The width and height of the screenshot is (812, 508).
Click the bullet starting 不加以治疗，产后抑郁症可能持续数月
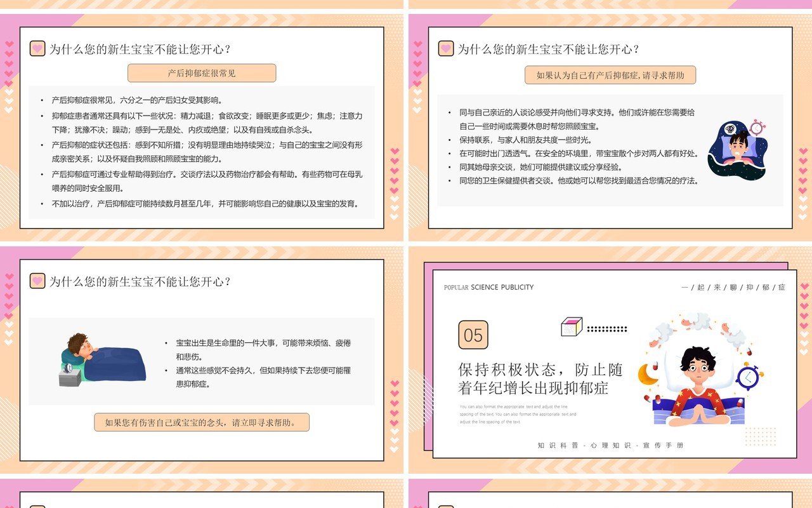point(206,204)
